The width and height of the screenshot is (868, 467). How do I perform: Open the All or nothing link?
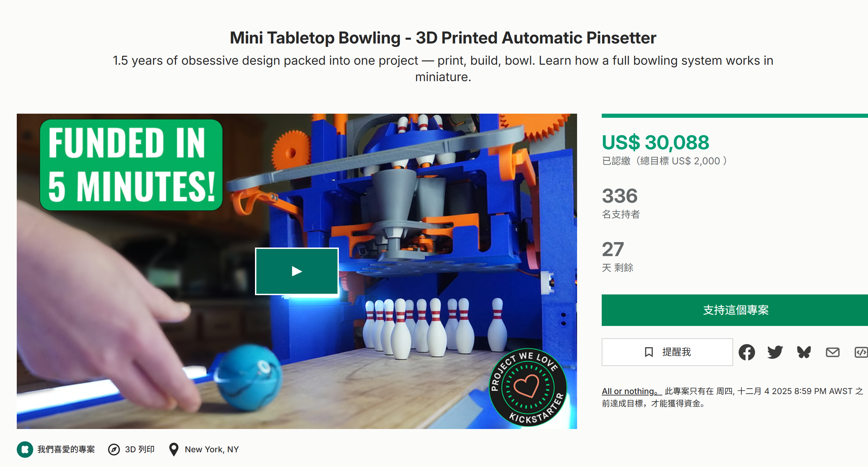click(x=631, y=391)
